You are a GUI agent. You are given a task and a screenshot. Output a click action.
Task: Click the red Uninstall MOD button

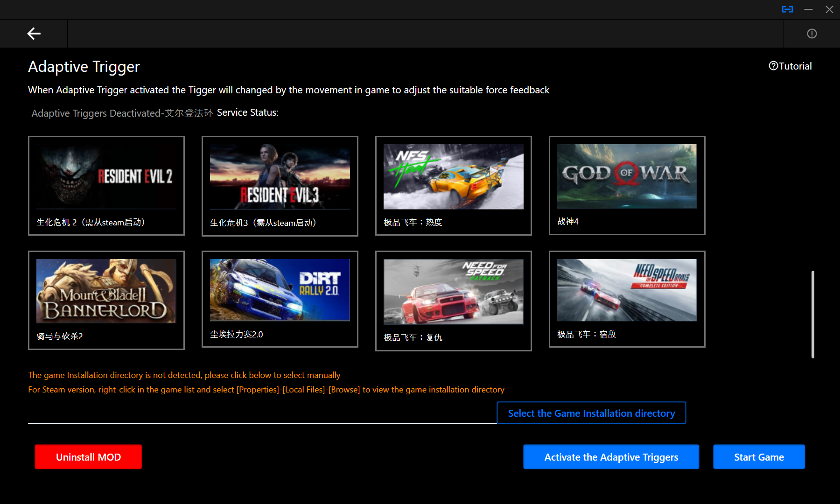tap(88, 457)
